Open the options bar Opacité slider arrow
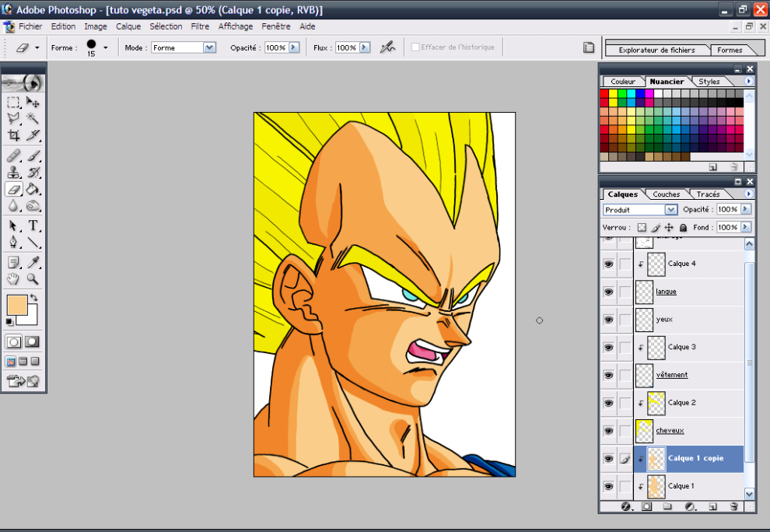The width and height of the screenshot is (770, 532). coord(294,47)
